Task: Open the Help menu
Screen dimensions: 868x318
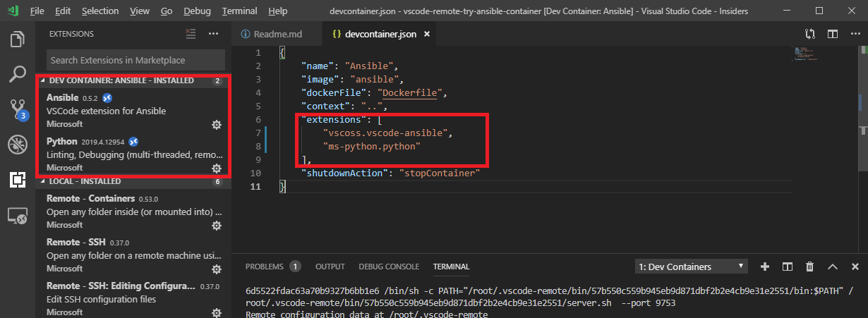Action: (277, 11)
